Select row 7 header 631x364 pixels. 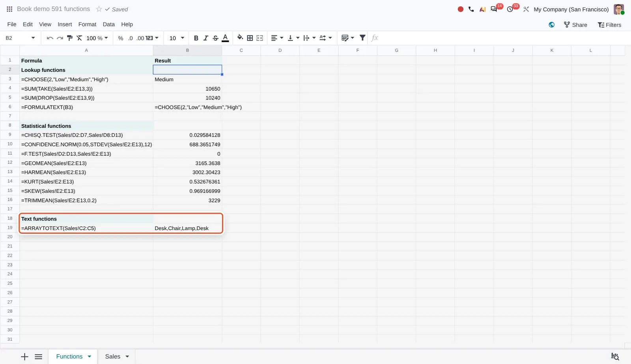(10, 116)
